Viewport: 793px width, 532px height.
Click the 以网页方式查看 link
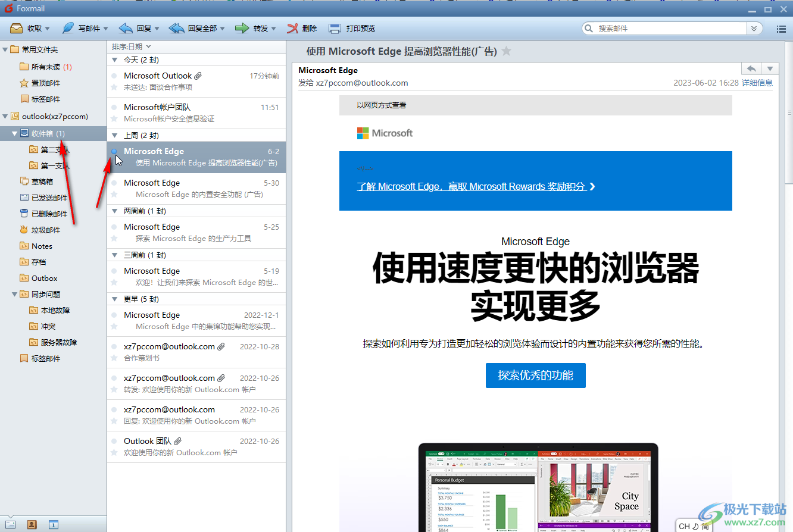point(382,105)
